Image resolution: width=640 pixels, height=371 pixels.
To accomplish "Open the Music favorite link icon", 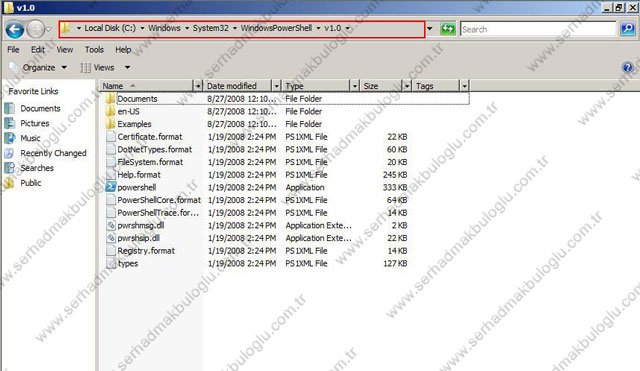I will [9, 138].
